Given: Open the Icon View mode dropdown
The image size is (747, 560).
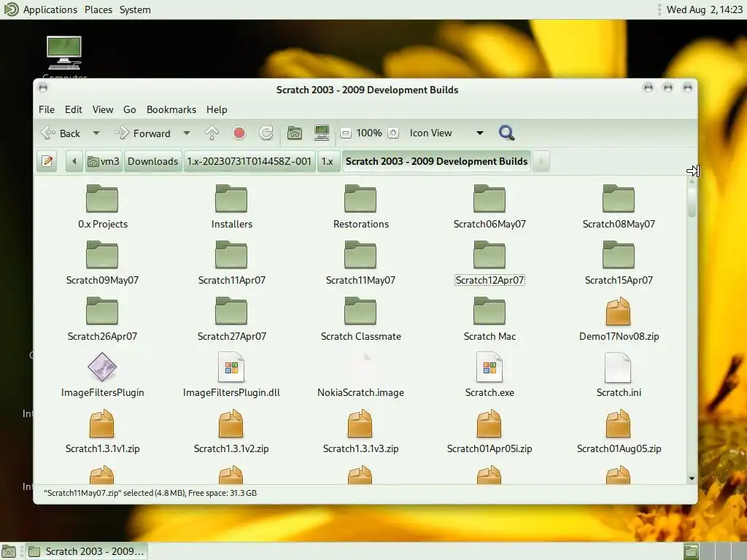Looking at the screenshot, I should pyautogui.click(x=446, y=133).
